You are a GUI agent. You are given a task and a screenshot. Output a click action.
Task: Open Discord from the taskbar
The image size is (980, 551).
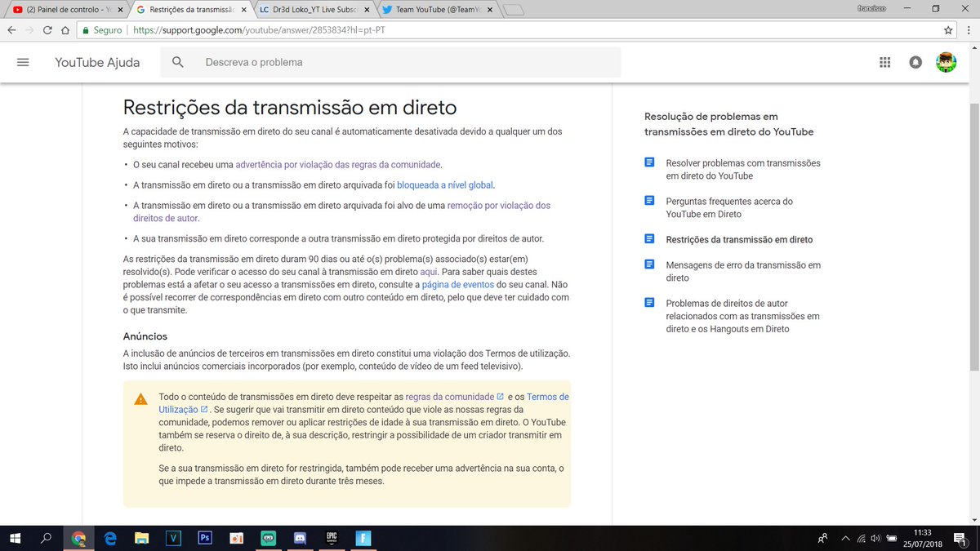pos(300,538)
